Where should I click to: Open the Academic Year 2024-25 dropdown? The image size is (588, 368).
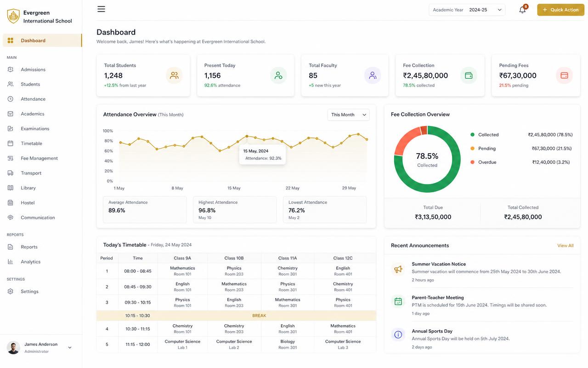click(x=467, y=10)
